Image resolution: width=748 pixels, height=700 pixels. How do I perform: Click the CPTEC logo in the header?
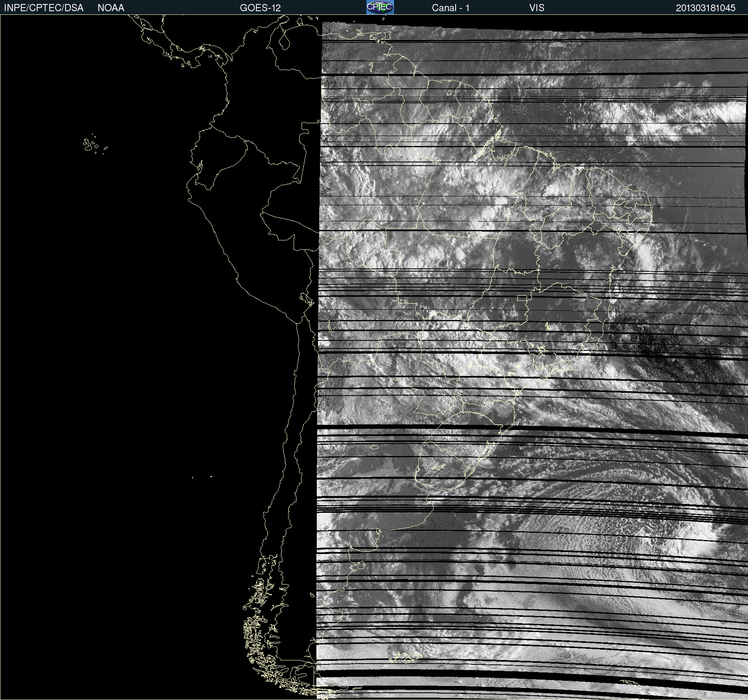[380, 7]
